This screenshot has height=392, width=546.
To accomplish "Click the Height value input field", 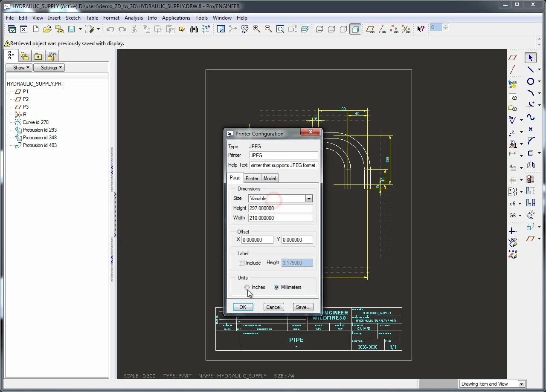I will click(280, 208).
